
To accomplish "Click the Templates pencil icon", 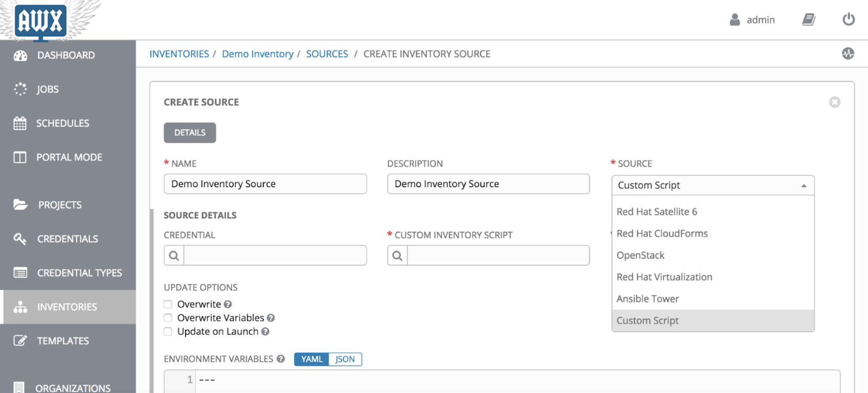I will point(20,341).
